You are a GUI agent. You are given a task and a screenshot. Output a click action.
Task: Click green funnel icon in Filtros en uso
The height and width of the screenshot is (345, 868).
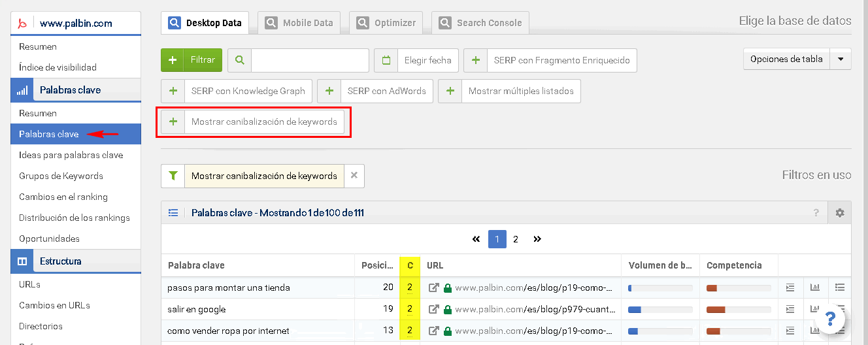173,176
